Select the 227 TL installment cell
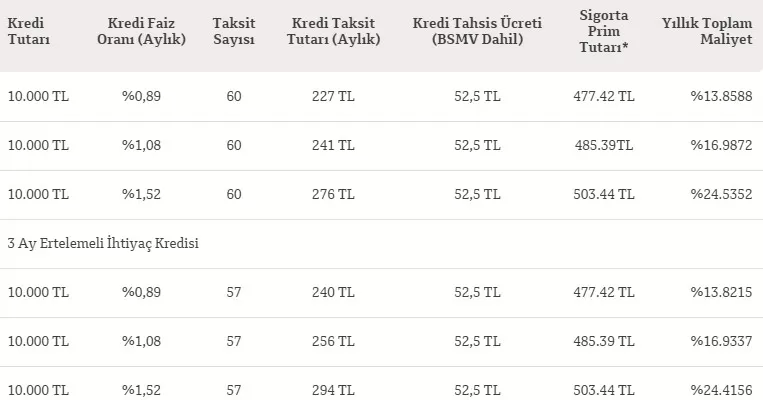This screenshot has width=763, height=400. 332,97
